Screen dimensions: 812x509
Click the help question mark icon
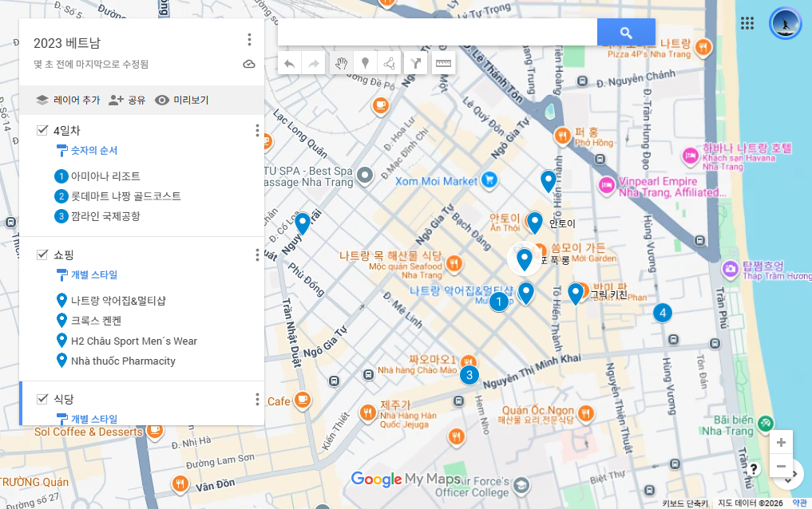coord(754,469)
